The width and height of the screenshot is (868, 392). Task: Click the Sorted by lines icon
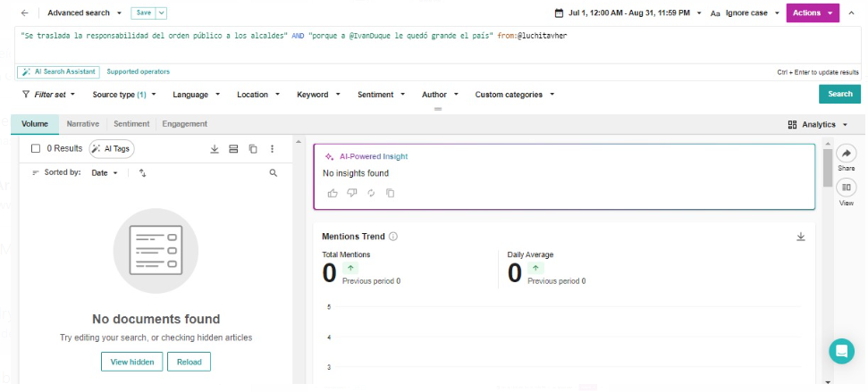pyautogui.click(x=36, y=173)
